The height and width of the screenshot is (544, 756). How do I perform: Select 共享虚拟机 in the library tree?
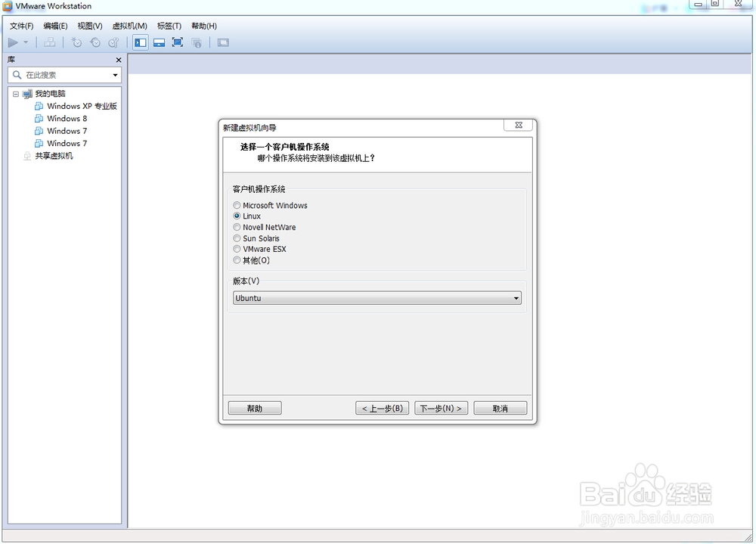point(54,156)
